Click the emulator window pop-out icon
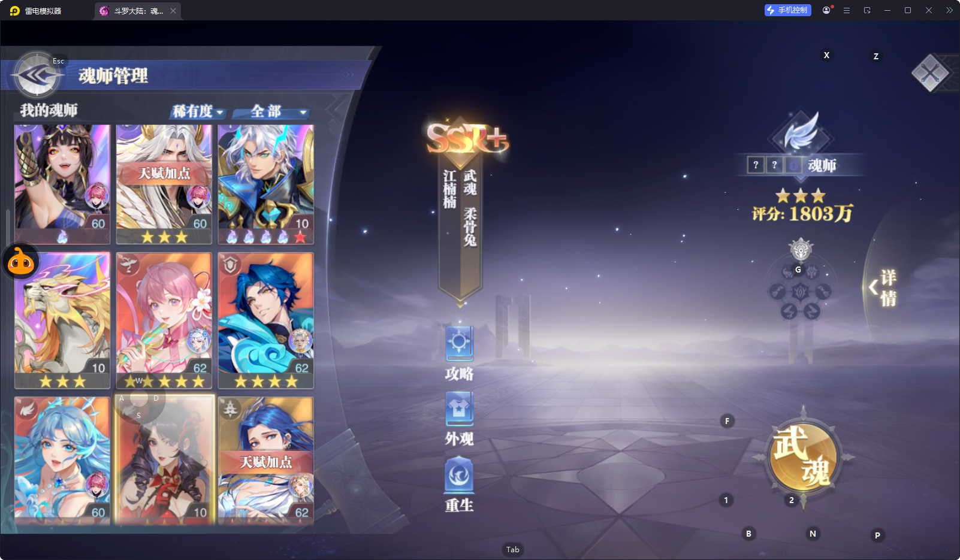960x560 pixels. point(867,10)
